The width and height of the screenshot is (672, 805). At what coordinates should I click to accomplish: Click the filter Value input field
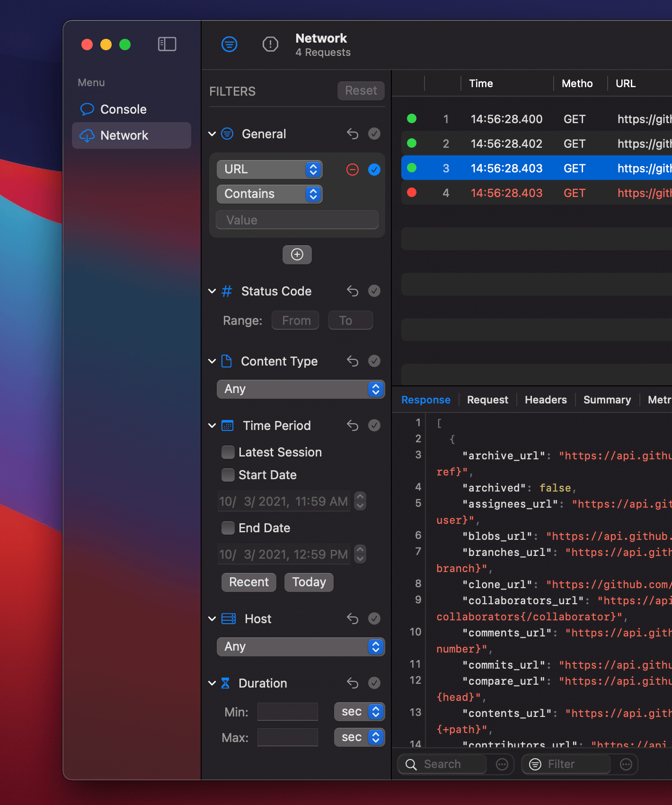pos(297,220)
